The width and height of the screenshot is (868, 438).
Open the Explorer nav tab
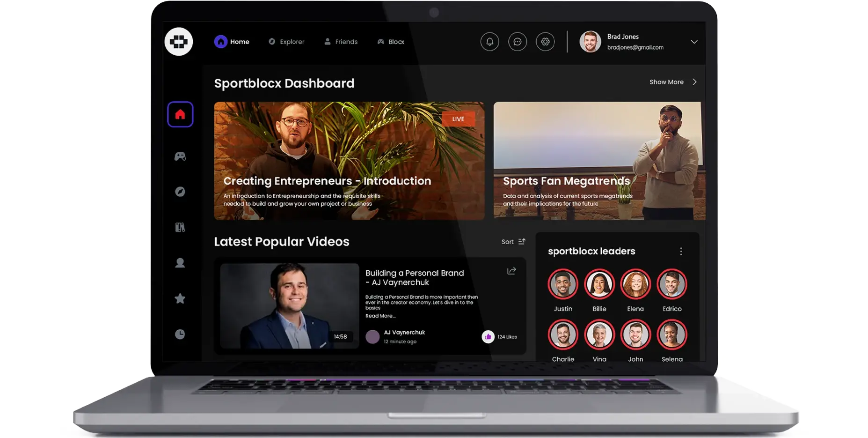(x=286, y=42)
